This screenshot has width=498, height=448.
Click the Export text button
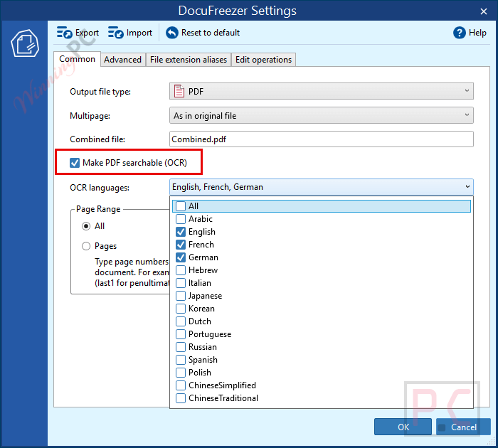click(x=87, y=33)
